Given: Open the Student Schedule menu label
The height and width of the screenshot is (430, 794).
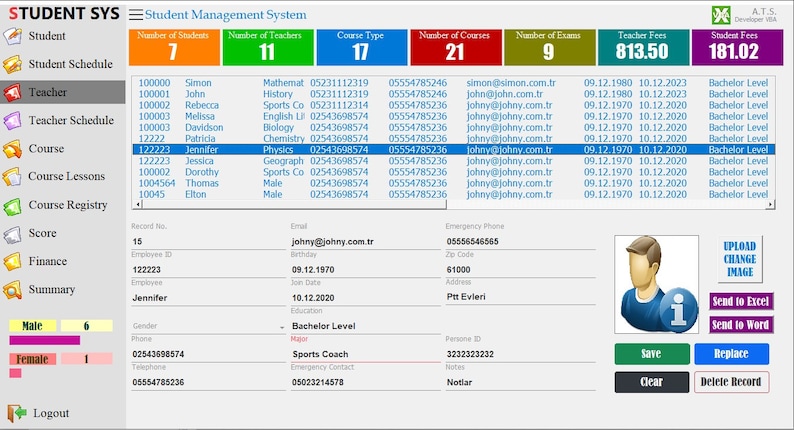Looking at the screenshot, I should point(70,64).
